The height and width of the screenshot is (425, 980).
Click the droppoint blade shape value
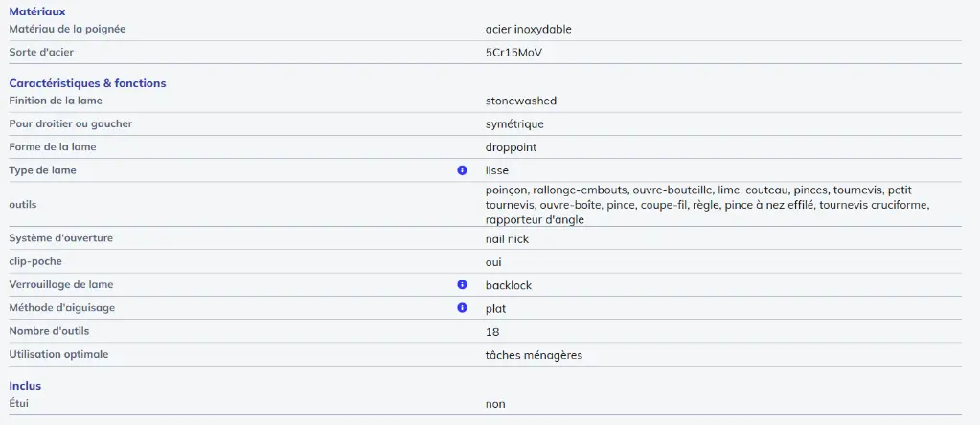click(511, 147)
